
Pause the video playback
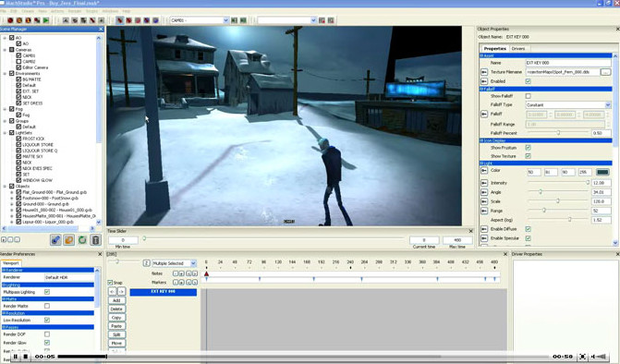point(15,357)
